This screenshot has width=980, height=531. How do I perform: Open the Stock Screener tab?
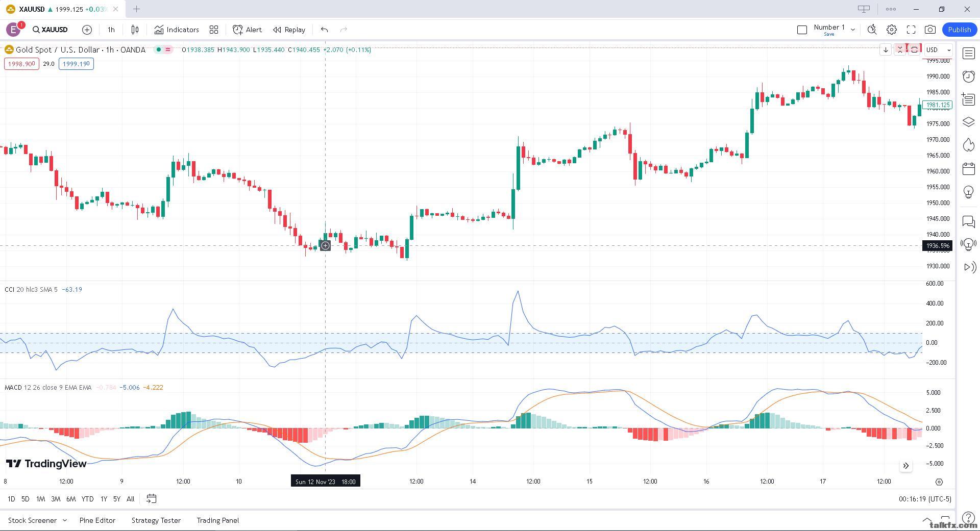click(32, 520)
